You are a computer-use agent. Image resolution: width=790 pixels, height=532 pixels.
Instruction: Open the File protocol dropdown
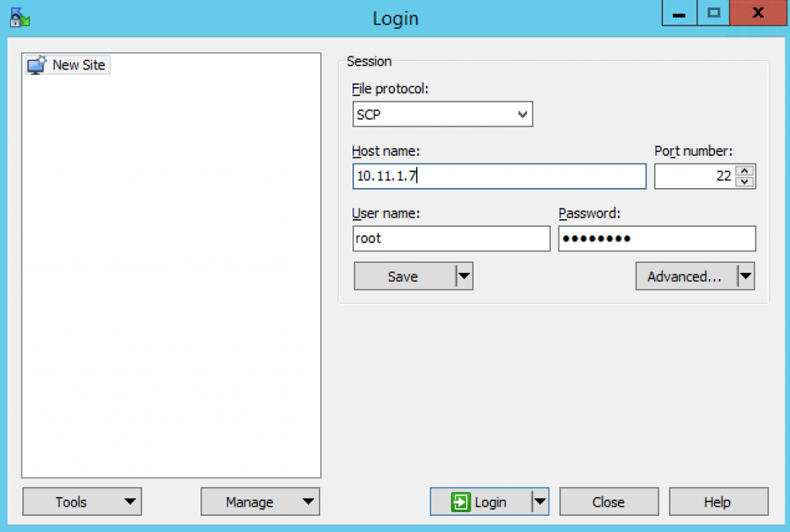click(x=442, y=114)
